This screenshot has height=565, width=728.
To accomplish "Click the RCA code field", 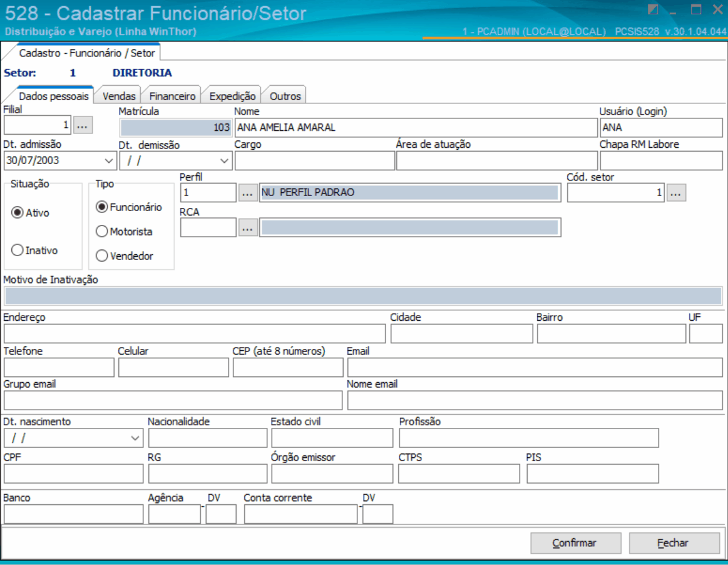I will coord(208,227).
